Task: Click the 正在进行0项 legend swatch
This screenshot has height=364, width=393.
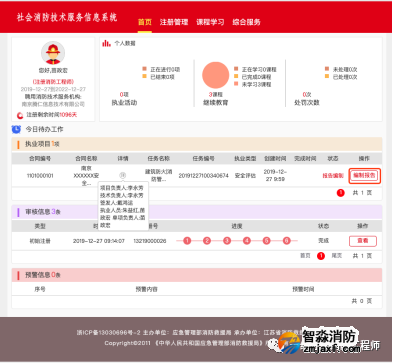Action: (x=144, y=69)
